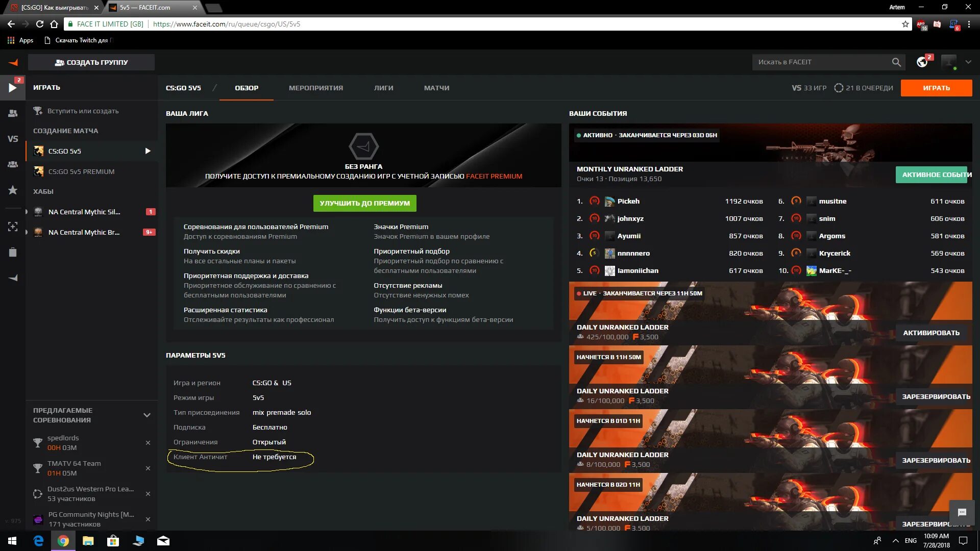Open notifications globe icon with badge

click(922, 62)
